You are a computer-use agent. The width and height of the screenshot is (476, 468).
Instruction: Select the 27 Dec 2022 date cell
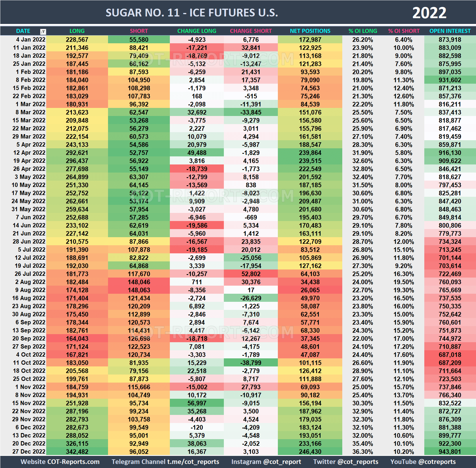click(28, 452)
